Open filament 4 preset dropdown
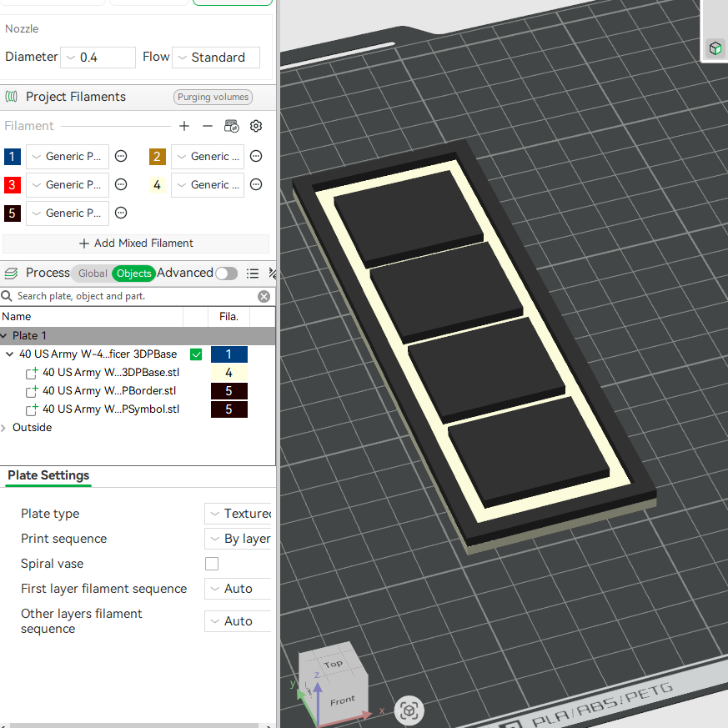Viewport: 728px width, 728px height. [x=208, y=185]
